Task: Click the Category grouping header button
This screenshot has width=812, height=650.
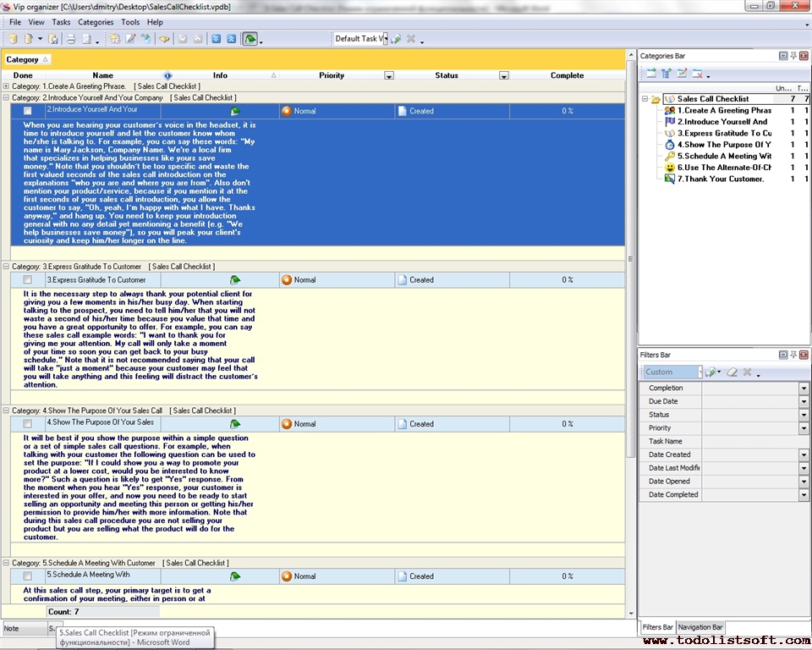Action: coord(27,59)
